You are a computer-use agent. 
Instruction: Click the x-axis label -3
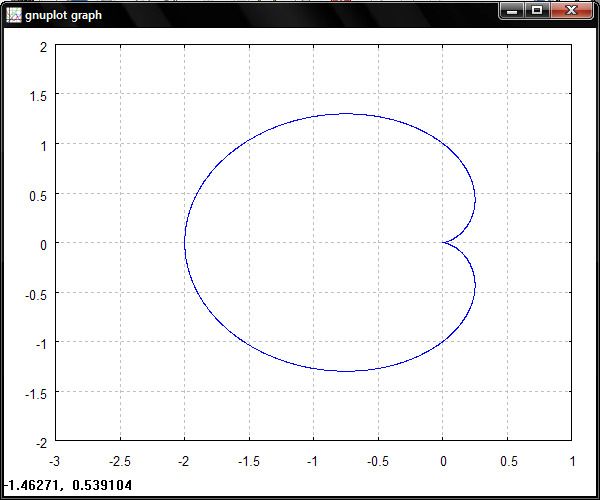(55, 461)
